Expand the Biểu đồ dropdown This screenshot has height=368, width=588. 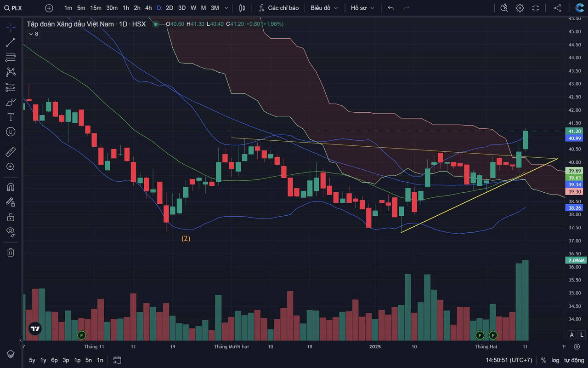pos(324,8)
